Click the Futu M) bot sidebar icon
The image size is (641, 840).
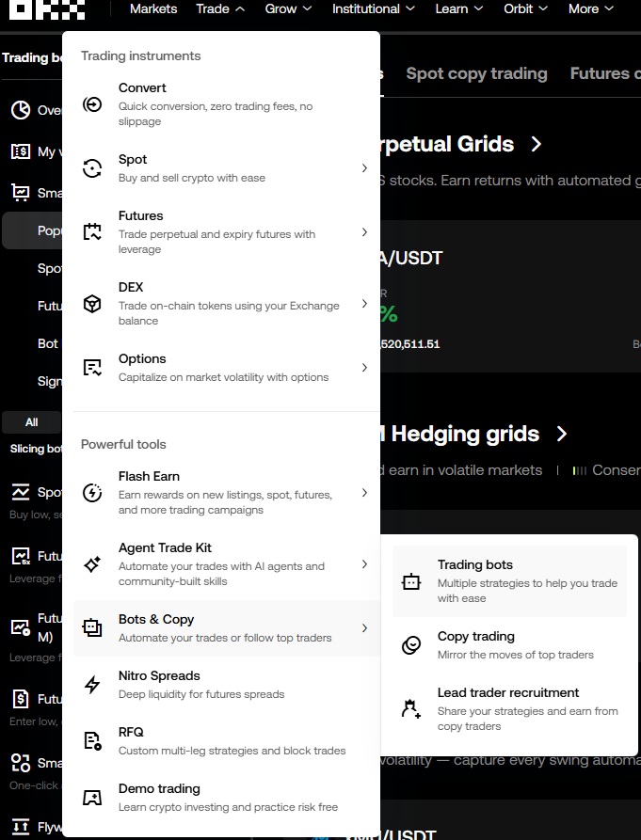pos(21,627)
